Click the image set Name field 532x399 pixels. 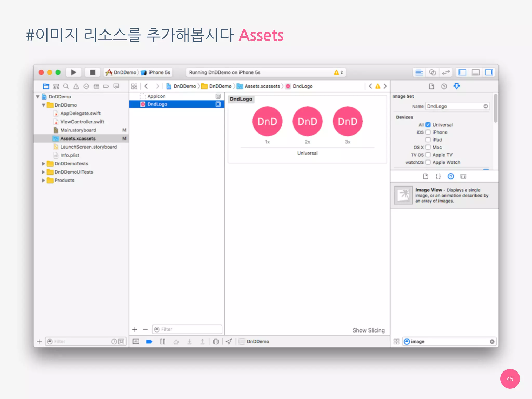point(457,106)
